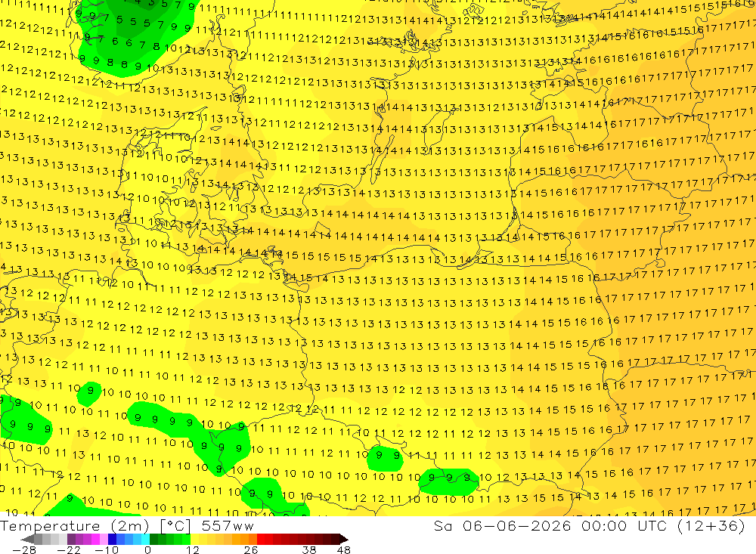Pick the dark green segment of legend bar
756x554 pixels.
tap(153, 539)
